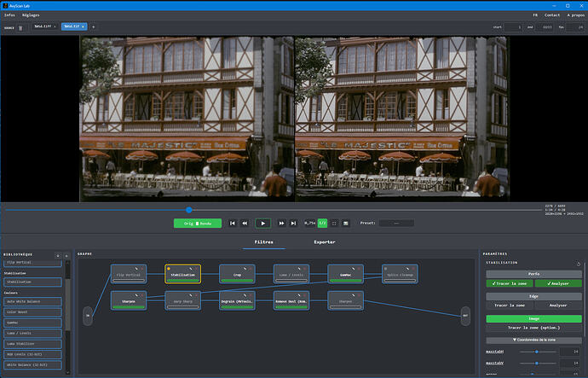Adjust the maxstabH slider
This screenshot has height=378, width=588.
pyautogui.click(x=538, y=352)
